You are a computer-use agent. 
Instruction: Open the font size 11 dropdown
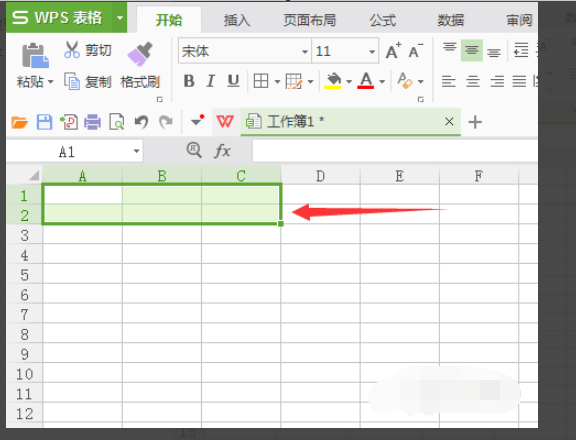(372, 52)
